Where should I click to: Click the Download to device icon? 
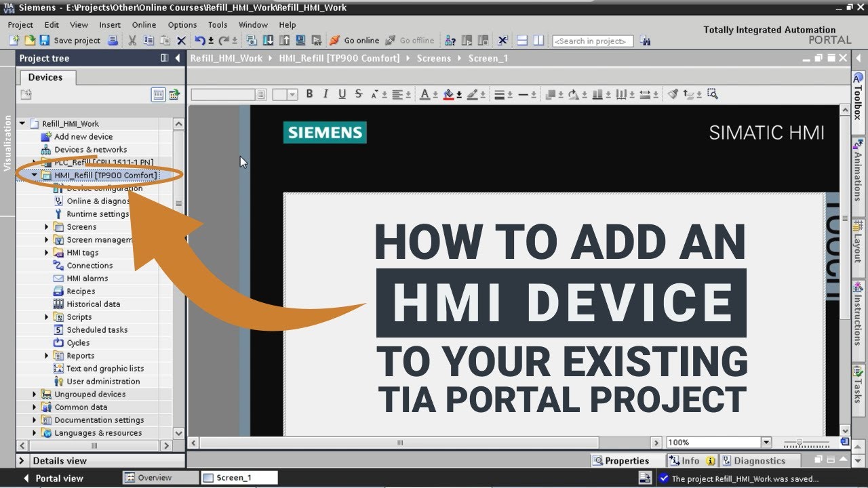click(x=268, y=41)
